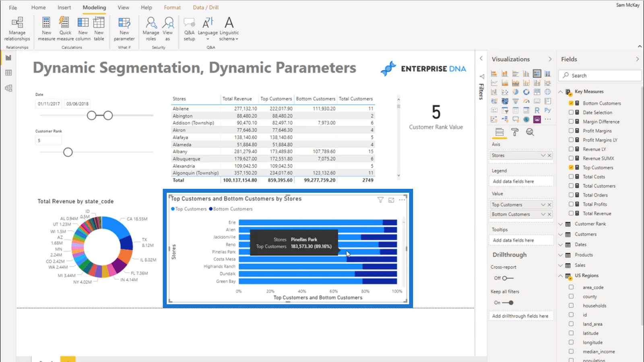The width and height of the screenshot is (644, 362).
Task: Select the scatter chart visualization type
Action: pos(505,92)
